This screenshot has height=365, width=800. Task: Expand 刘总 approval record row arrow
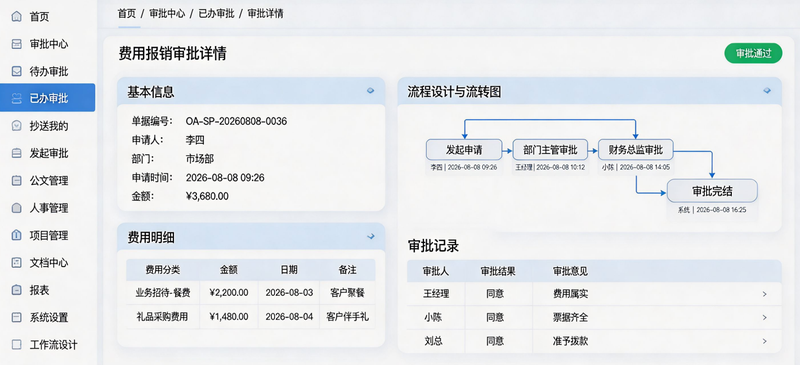pyautogui.click(x=764, y=341)
